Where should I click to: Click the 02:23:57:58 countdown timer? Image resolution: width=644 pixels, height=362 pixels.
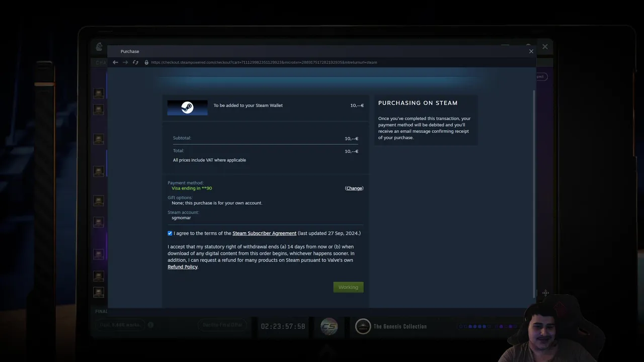click(283, 326)
